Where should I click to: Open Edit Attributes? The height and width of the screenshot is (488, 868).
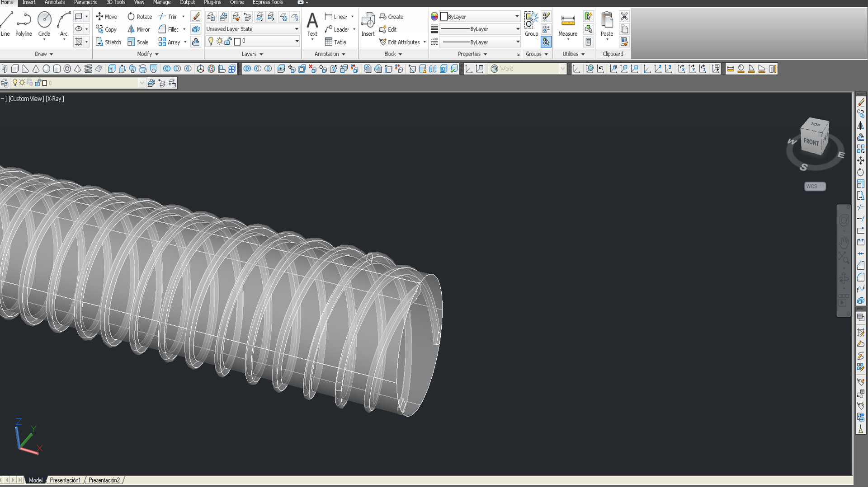400,42
